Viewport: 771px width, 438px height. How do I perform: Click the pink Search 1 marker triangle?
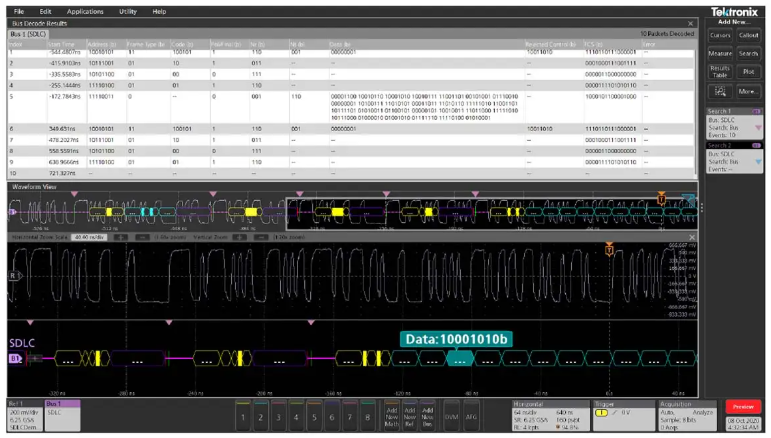[758, 128]
